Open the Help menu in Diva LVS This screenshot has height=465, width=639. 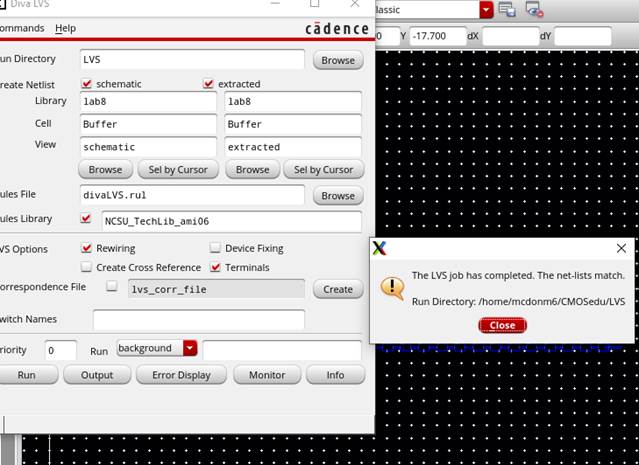click(65, 29)
